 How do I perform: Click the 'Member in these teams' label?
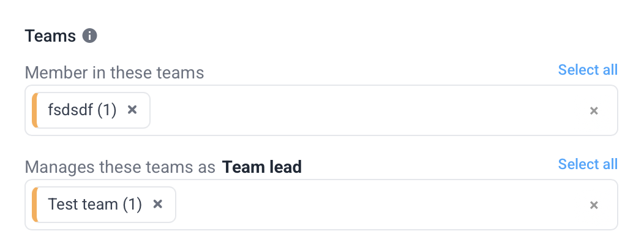point(114,73)
